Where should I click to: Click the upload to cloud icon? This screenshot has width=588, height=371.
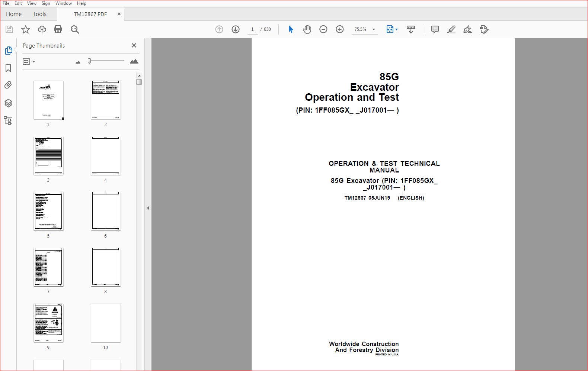pos(42,29)
